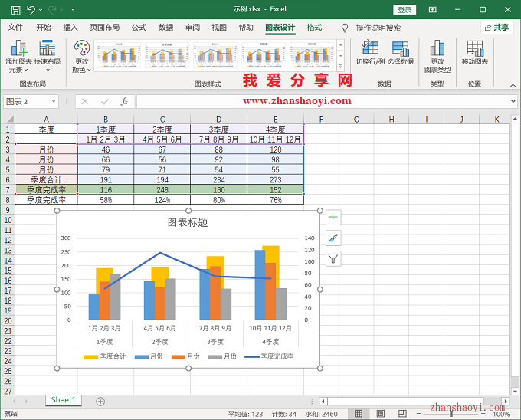Select the second chart style thumbnail
The height and width of the screenshot is (420, 521).
[167, 55]
